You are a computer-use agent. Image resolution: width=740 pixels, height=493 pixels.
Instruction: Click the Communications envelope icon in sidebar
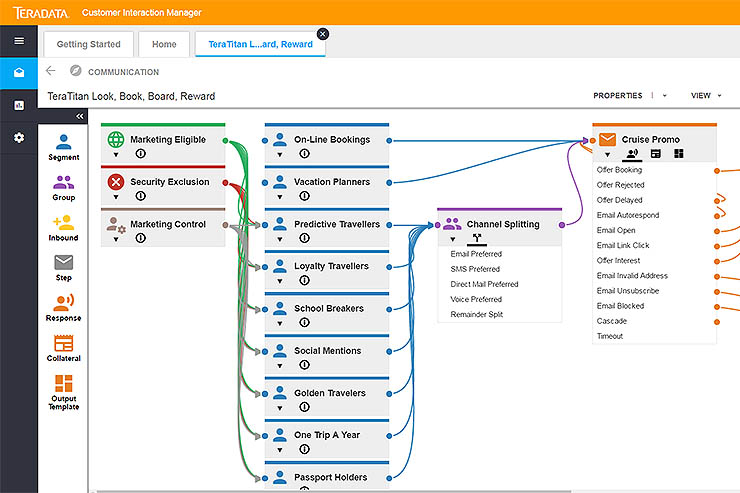coord(18,73)
